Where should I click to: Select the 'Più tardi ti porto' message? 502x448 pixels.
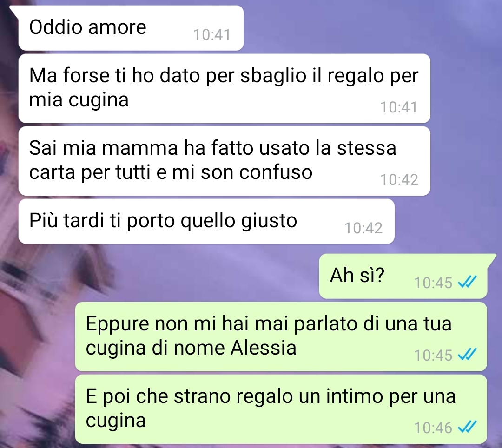pyautogui.click(x=206, y=221)
